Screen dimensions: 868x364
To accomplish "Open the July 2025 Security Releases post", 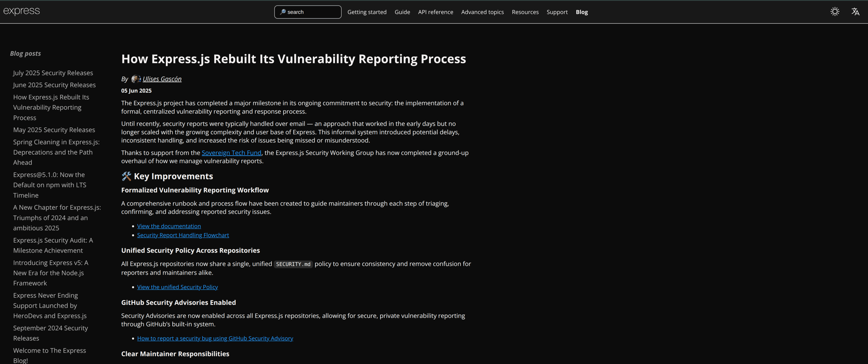I will coord(53,73).
